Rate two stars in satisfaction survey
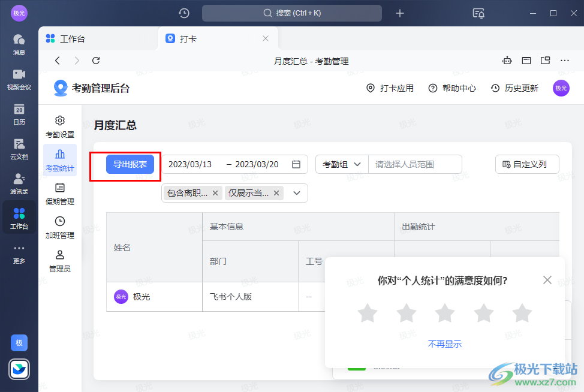Image resolution: width=584 pixels, height=392 pixels. pyautogui.click(x=407, y=313)
